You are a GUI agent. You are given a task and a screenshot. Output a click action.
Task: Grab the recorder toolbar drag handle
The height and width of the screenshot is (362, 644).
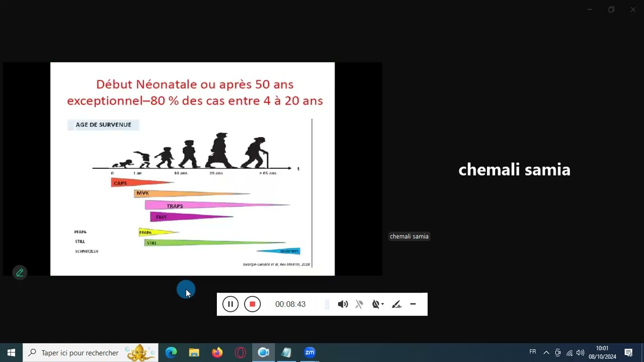pos(327,304)
